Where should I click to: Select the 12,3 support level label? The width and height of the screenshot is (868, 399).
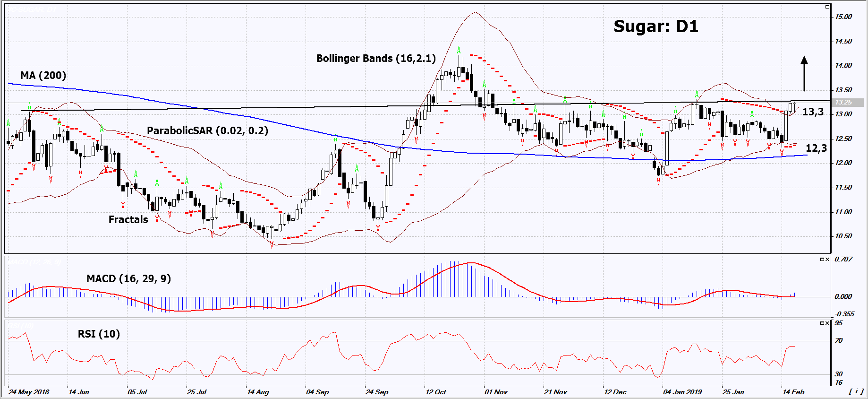816,148
